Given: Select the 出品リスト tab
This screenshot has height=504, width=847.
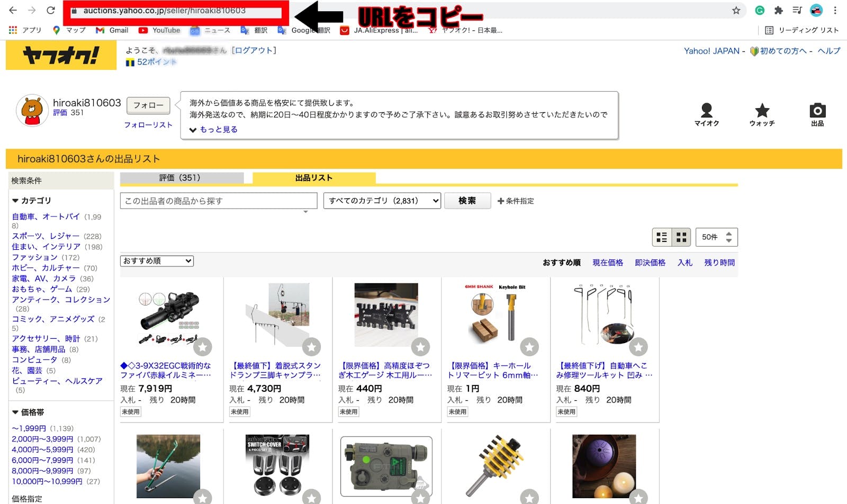Looking at the screenshot, I should coord(314,178).
